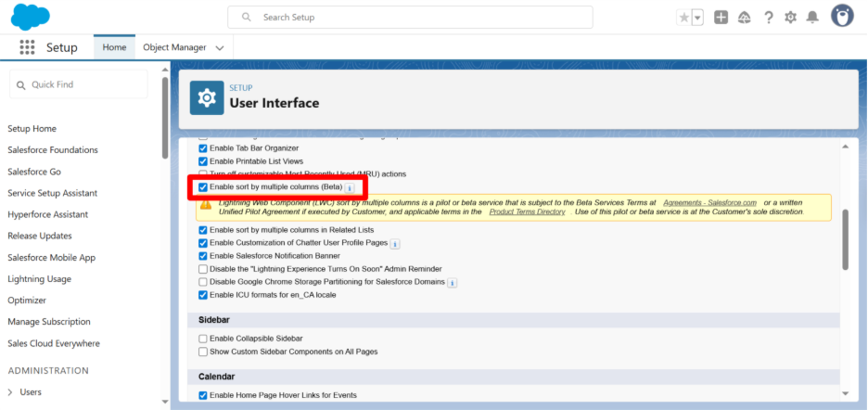Open the Setup gear icon menu
The width and height of the screenshot is (868, 410).
click(x=790, y=18)
